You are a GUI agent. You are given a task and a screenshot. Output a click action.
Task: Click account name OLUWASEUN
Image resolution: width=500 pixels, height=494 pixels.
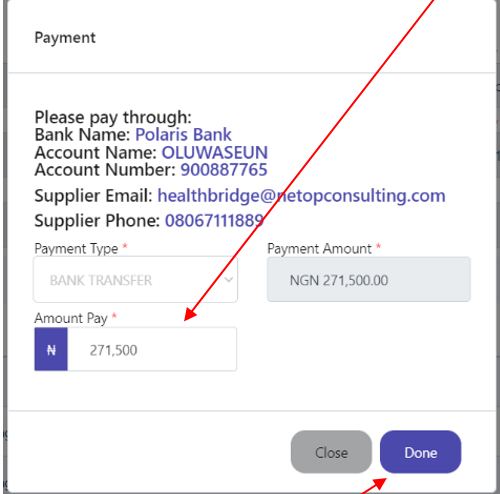tap(215, 152)
